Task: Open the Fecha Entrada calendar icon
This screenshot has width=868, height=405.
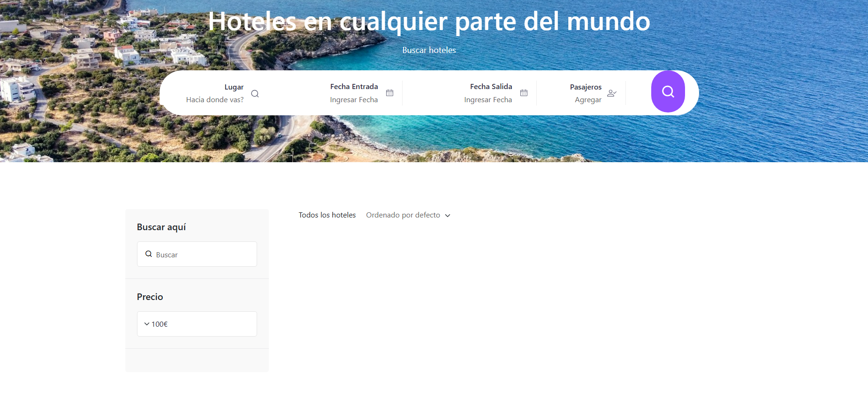Action: coord(389,93)
